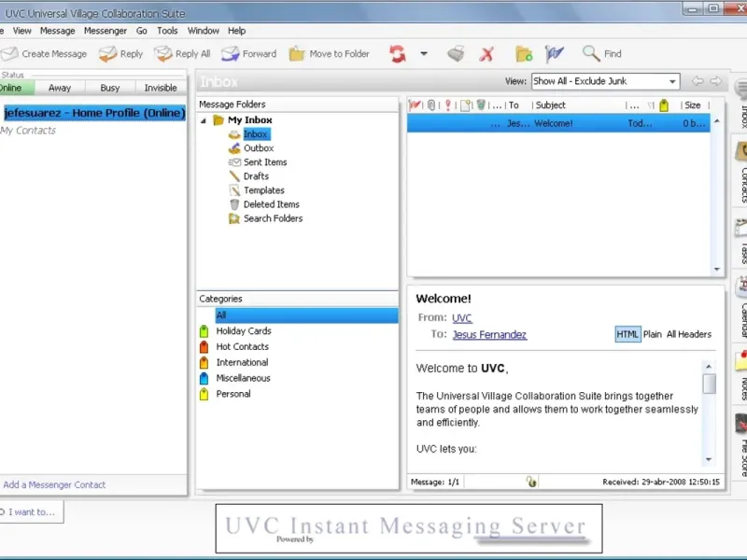
Task: Sort by Size column header
Action: click(x=692, y=105)
